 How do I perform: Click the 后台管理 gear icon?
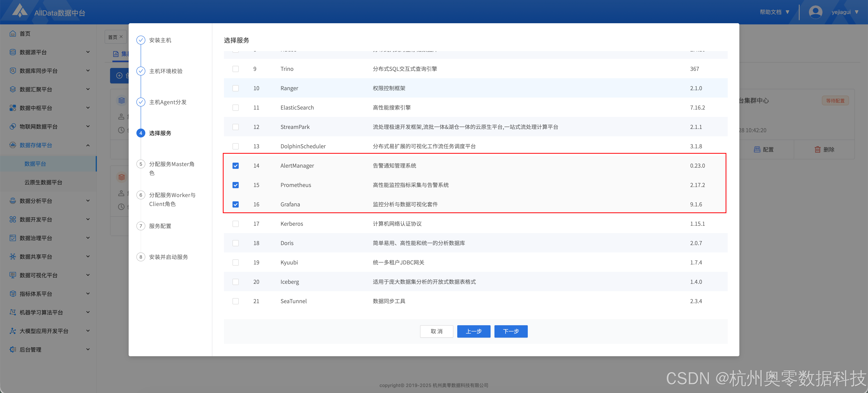pos(13,350)
